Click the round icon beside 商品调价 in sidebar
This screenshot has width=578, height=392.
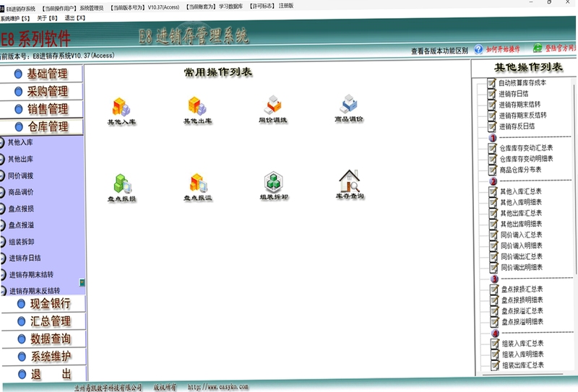coord(2,192)
